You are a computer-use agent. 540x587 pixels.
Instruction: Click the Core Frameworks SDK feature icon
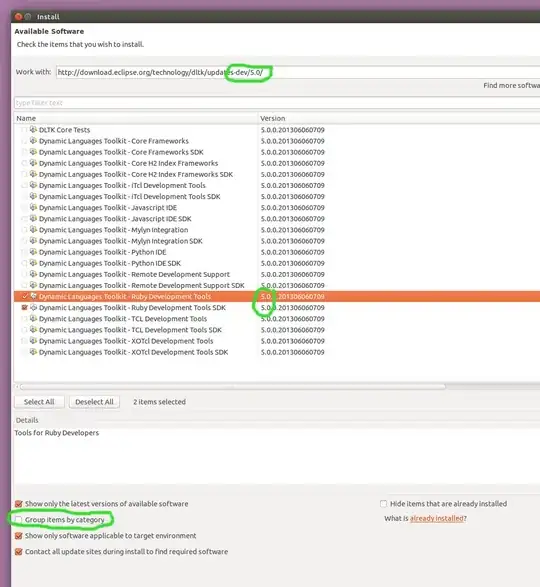[x=33, y=152]
